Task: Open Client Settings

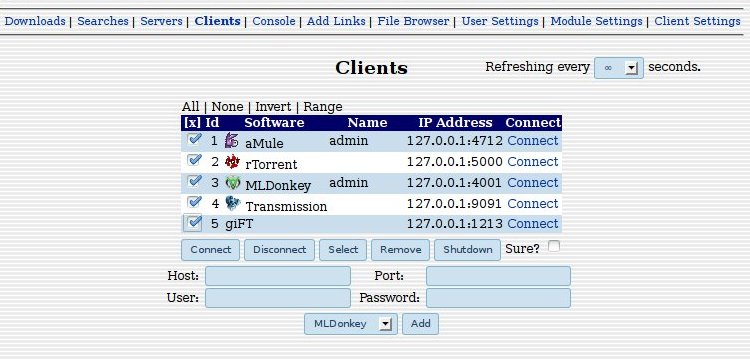Action: (697, 21)
